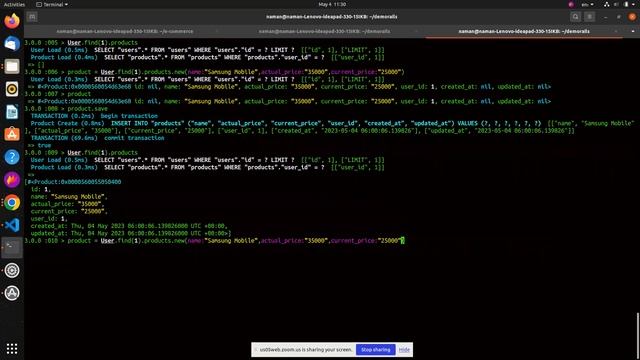Open the Terminal app menu dropdown

52,4
